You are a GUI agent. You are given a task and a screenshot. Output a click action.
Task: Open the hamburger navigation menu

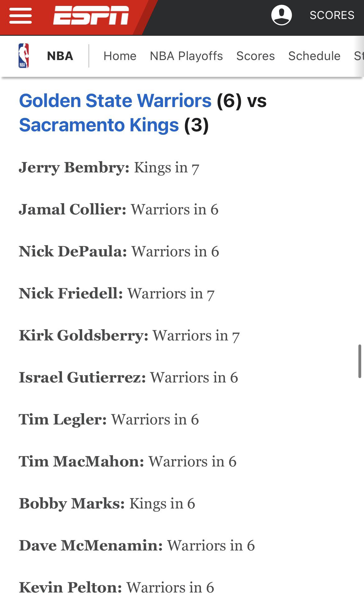point(21,16)
